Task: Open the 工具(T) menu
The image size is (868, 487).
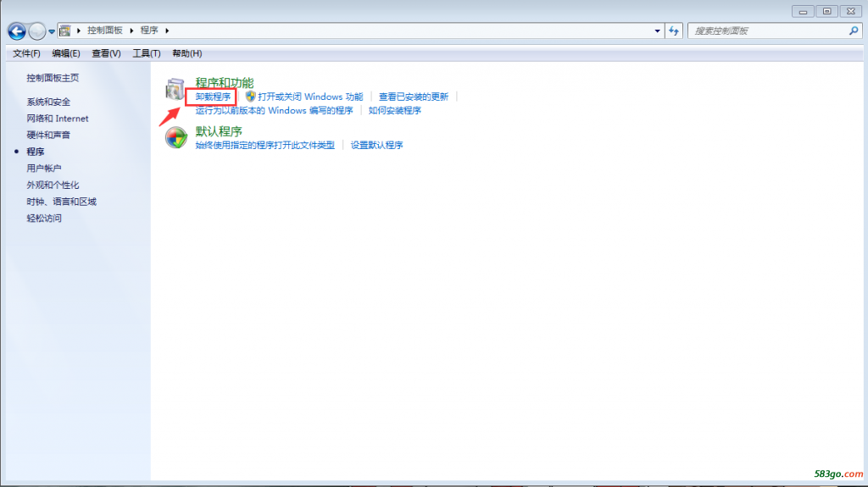Action: point(146,53)
